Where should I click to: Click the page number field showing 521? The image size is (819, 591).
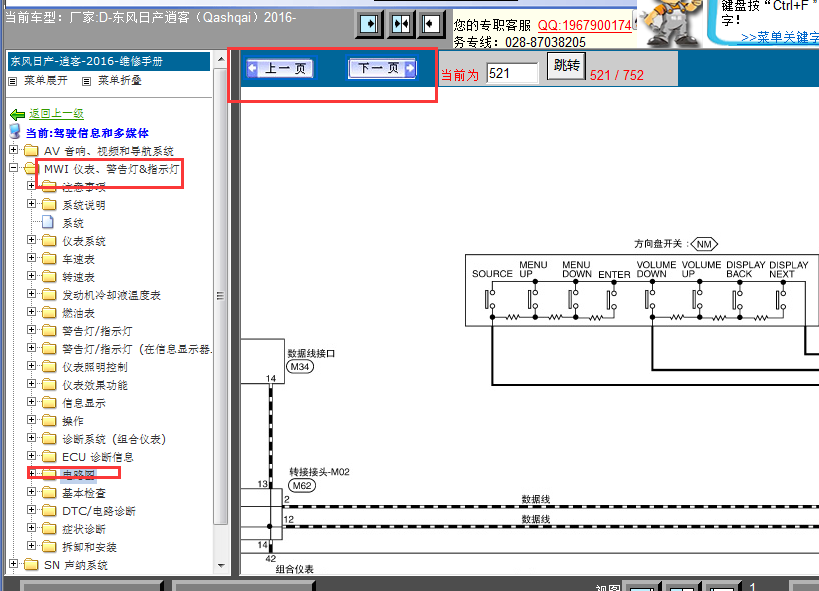(x=512, y=73)
